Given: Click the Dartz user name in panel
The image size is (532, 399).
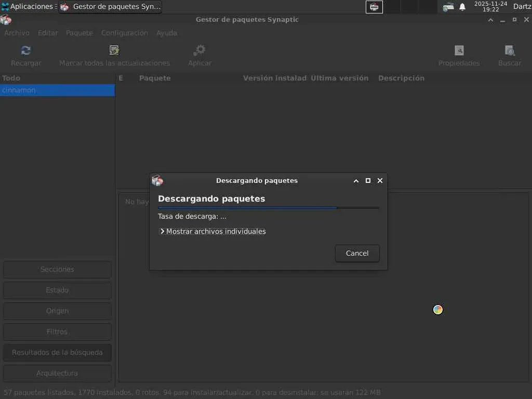Looking at the screenshot, I should pyautogui.click(x=522, y=6).
